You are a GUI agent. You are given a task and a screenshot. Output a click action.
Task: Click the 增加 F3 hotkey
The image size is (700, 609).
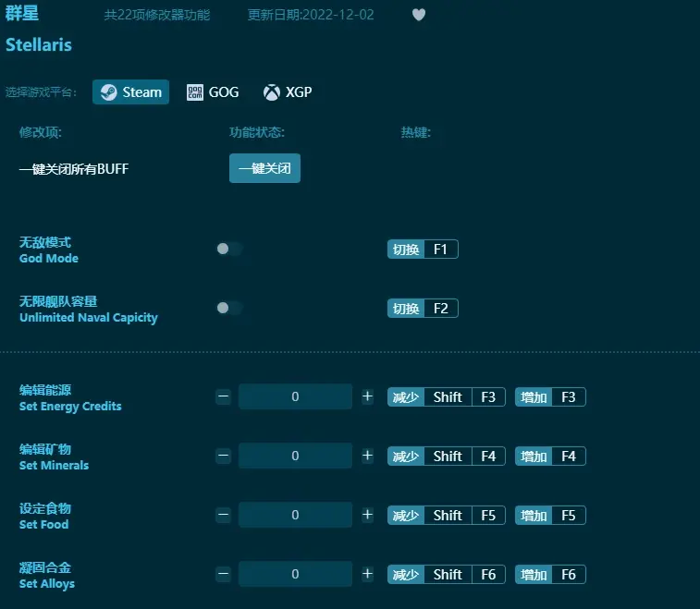point(550,397)
